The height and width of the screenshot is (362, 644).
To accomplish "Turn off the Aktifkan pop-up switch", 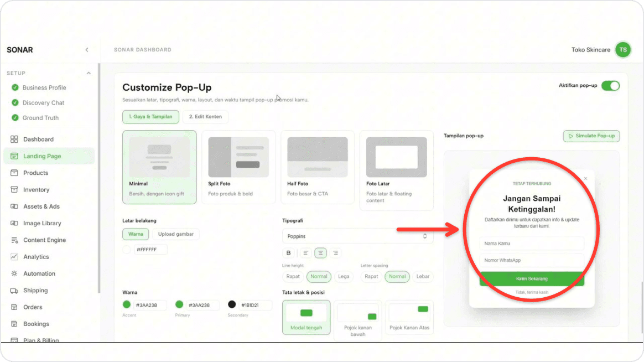I will click(x=610, y=86).
